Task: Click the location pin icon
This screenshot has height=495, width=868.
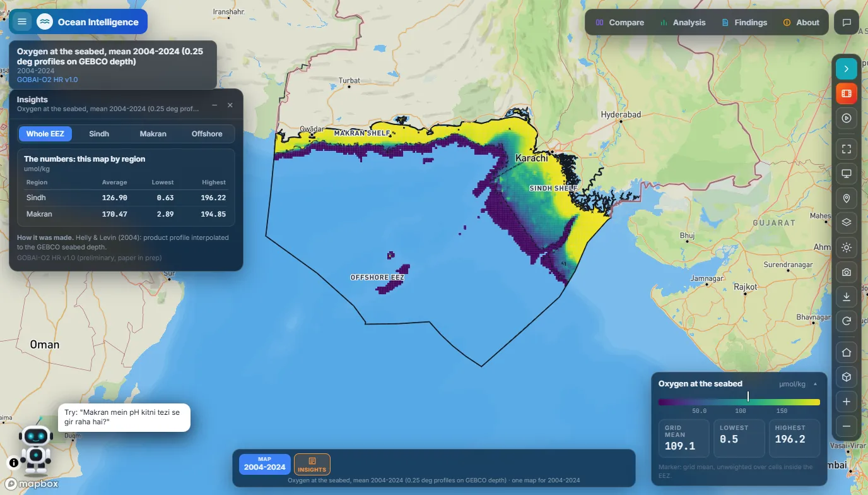Action: point(847,198)
